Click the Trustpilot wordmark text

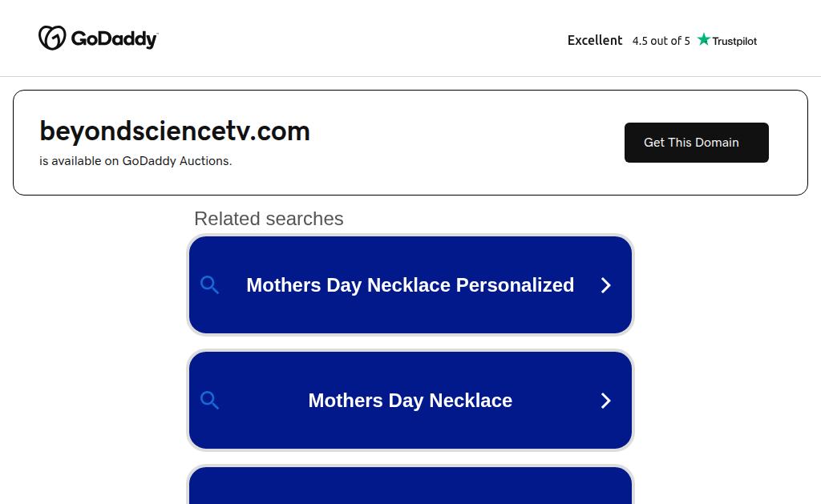point(734,41)
